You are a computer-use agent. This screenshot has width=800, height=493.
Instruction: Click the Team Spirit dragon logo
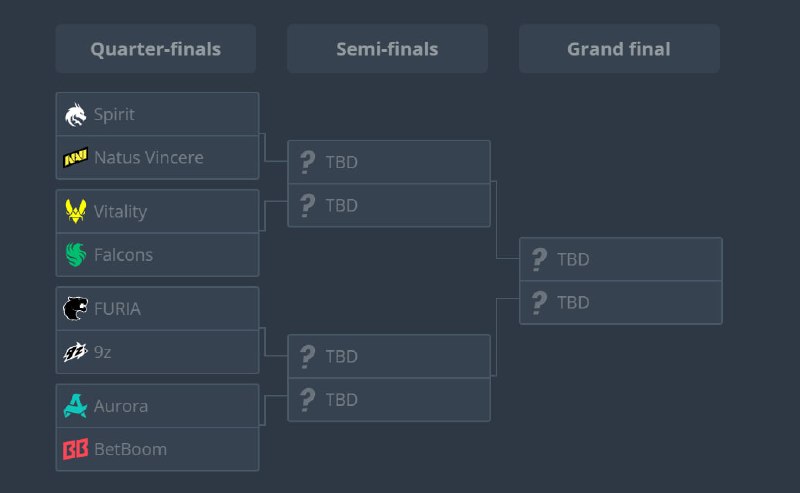[76, 114]
